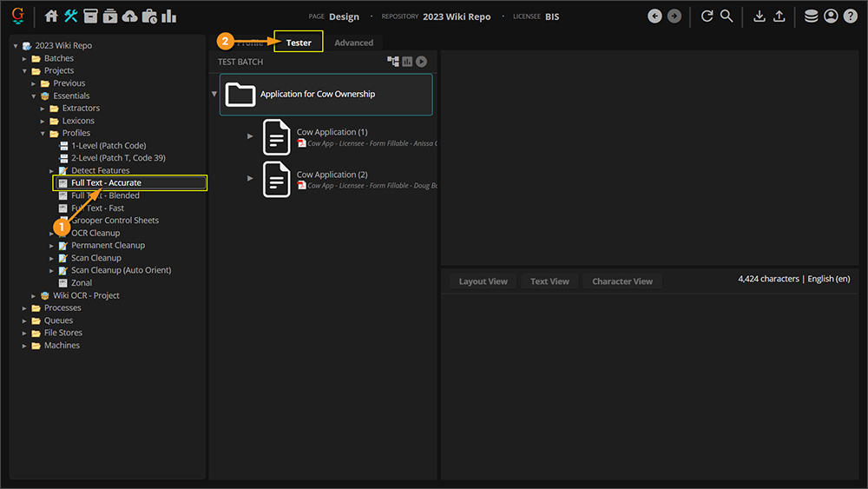Go to the Home page icon
The width and height of the screenshot is (868, 489).
51,17
